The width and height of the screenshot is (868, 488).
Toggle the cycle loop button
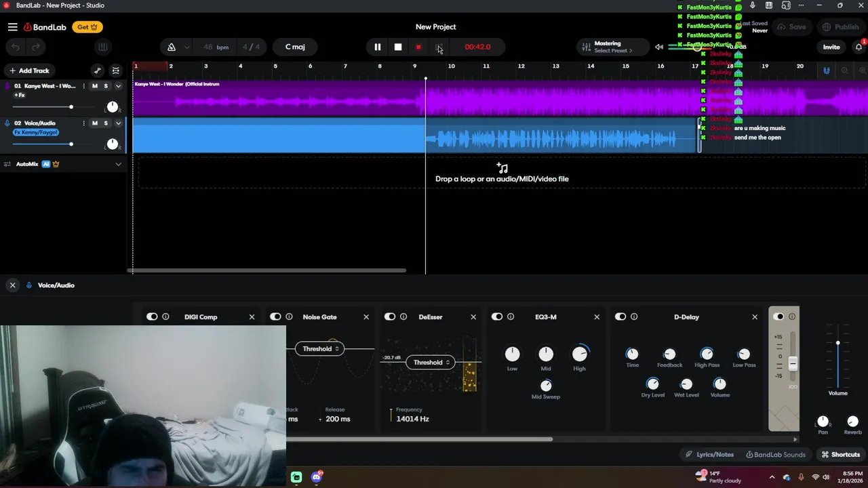tap(439, 47)
